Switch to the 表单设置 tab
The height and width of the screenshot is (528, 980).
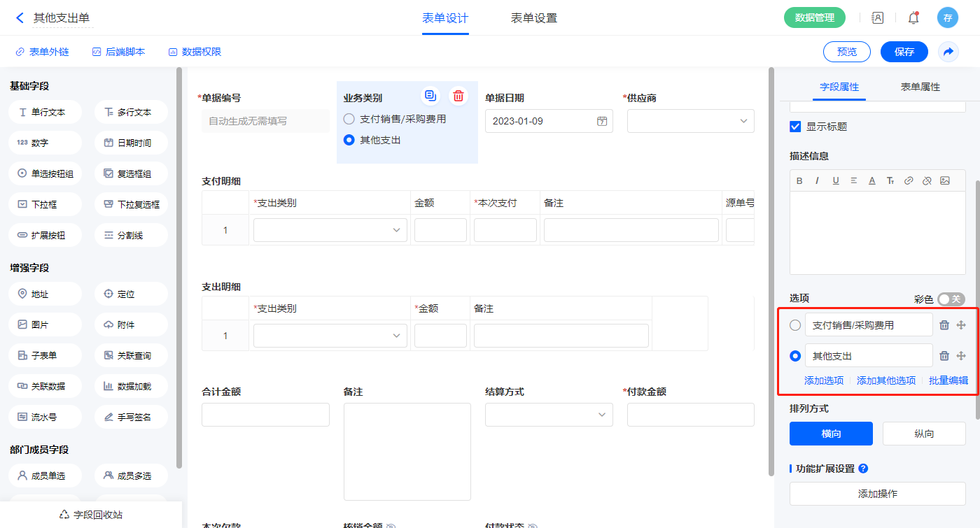click(533, 18)
